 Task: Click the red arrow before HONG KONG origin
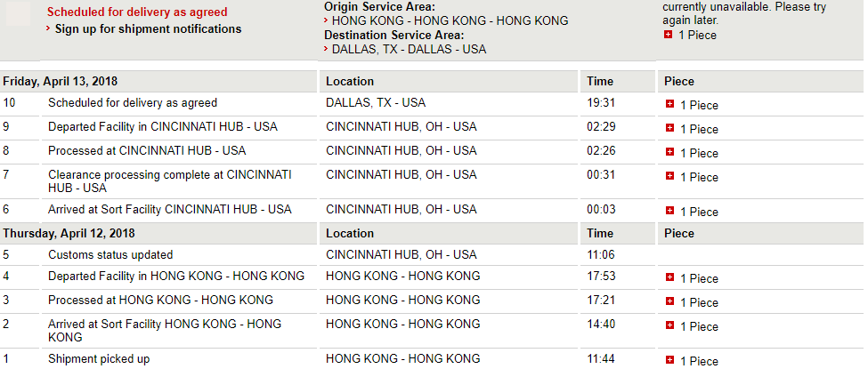tap(327, 20)
